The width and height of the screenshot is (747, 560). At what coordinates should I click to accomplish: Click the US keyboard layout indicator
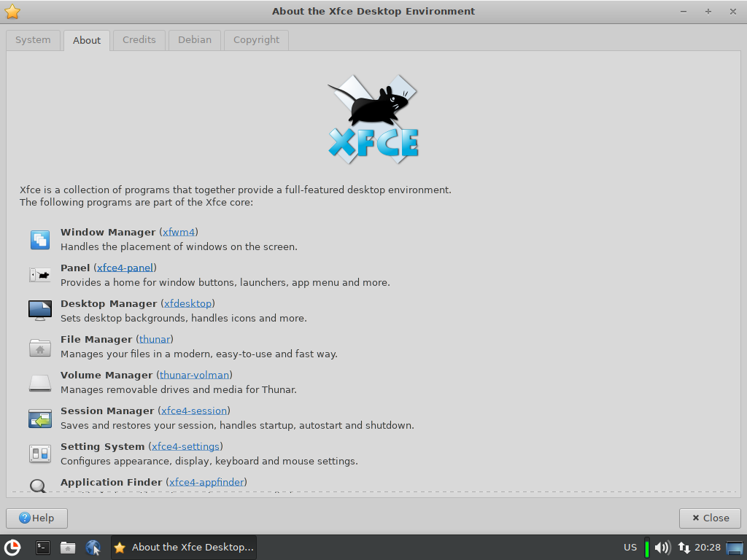(x=630, y=548)
